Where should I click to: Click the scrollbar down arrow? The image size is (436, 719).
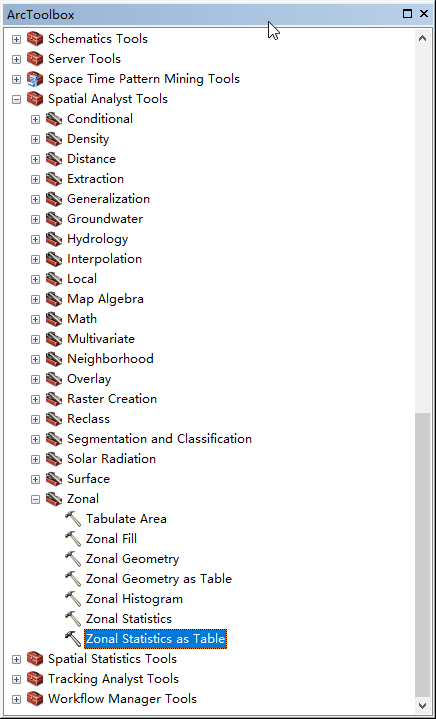[x=423, y=705]
